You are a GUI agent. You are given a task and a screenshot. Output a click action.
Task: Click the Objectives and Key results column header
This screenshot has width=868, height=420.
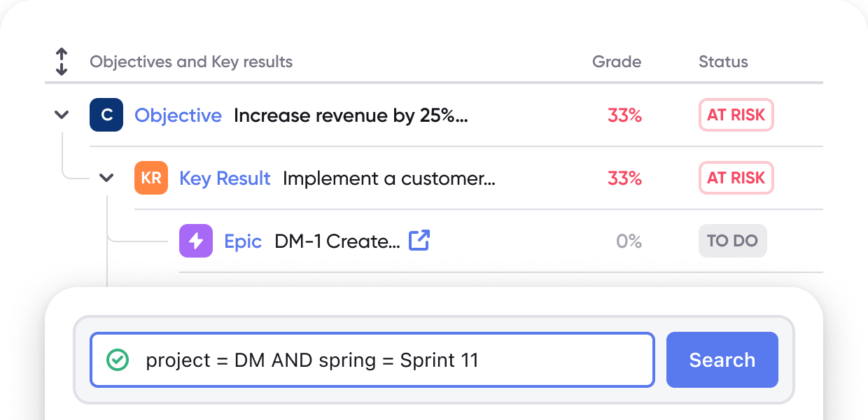point(191,62)
